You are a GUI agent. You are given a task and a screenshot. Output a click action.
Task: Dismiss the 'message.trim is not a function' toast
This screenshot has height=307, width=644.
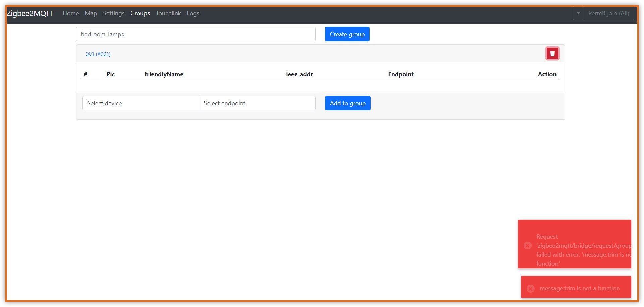[576, 287]
